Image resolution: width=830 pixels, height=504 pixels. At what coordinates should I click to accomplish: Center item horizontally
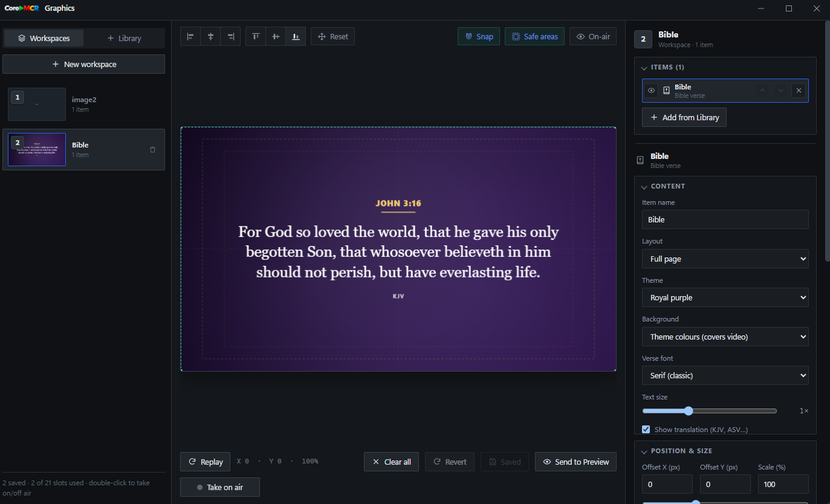pyautogui.click(x=210, y=37)
